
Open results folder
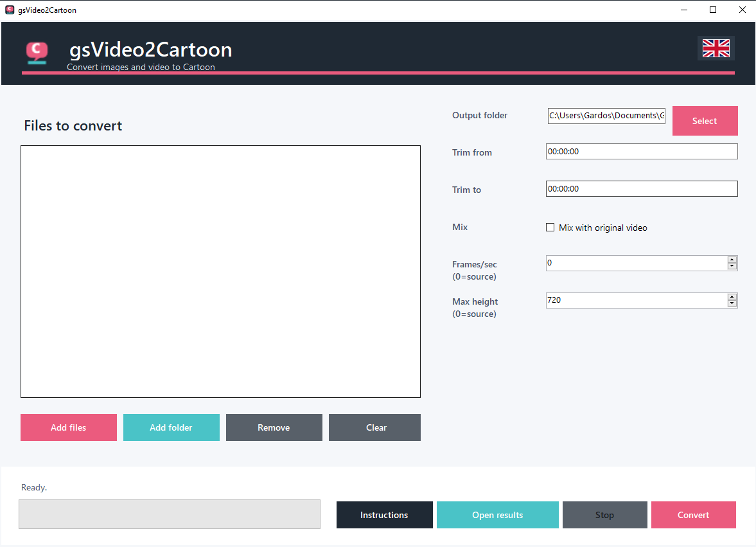(x=498, y=515)
